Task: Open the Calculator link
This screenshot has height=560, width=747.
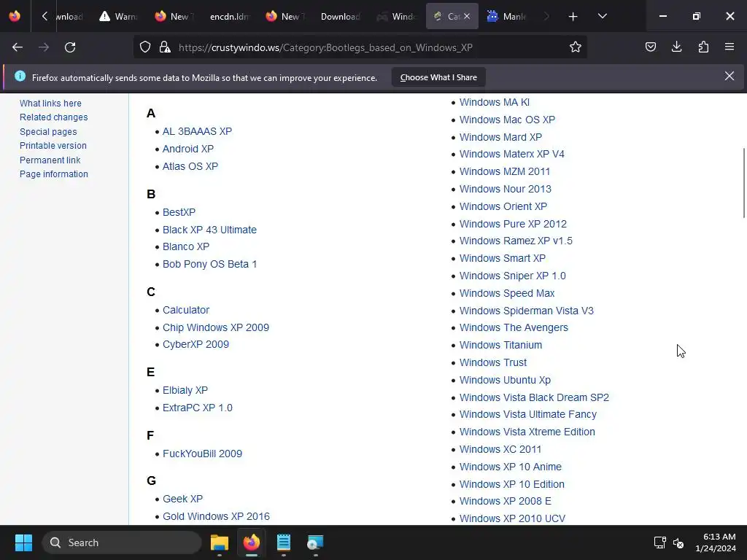Action: (186, 310)
